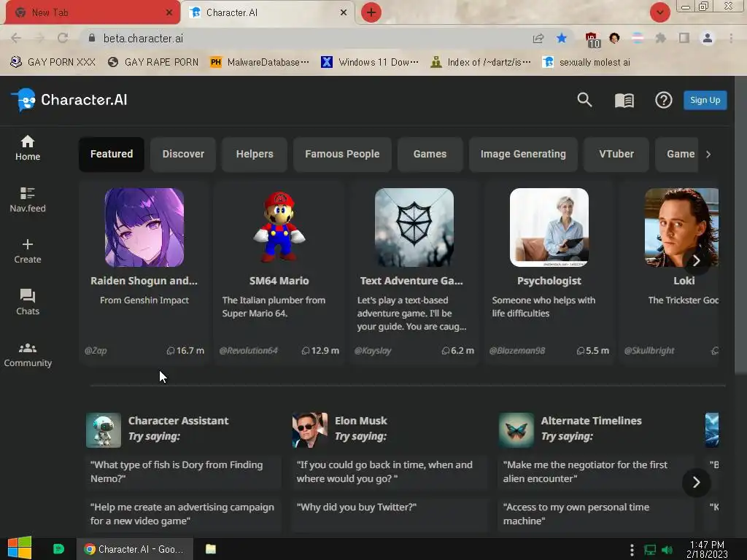Open author @Blazeman98 profile link

(x=517, y=351)
